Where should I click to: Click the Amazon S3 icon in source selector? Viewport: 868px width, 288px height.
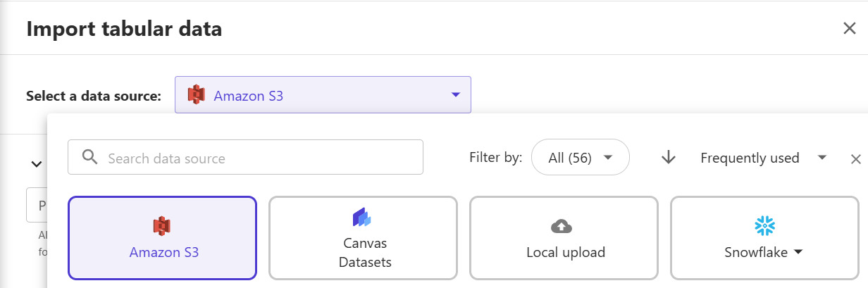click(x=197, y=95)
